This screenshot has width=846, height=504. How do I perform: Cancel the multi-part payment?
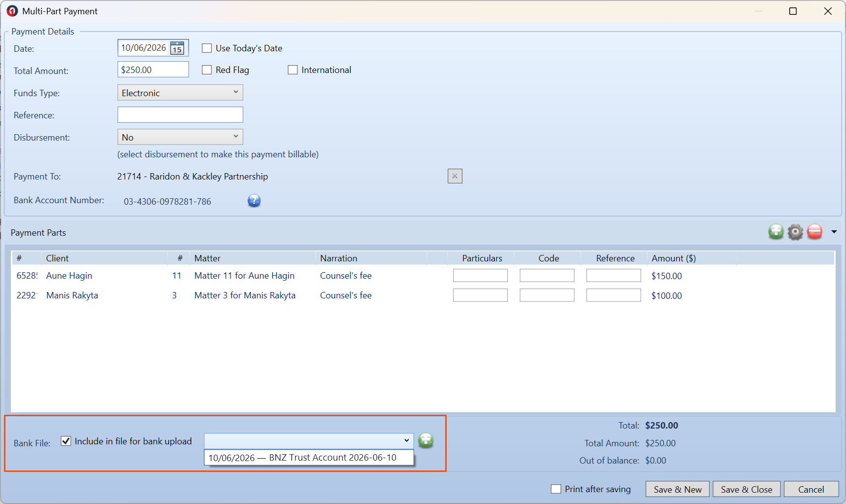(811, 489)
